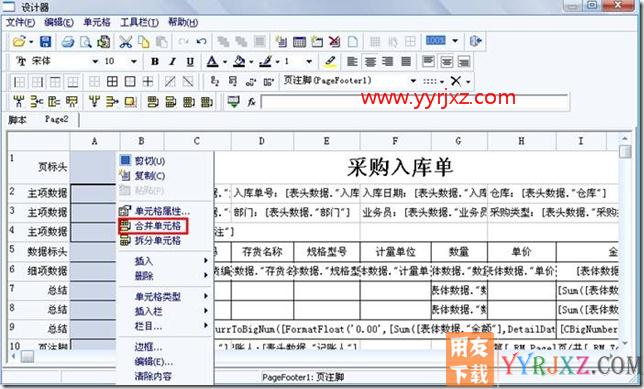Click the blank new page icon

pyautogui.click(x=352, y=41)
